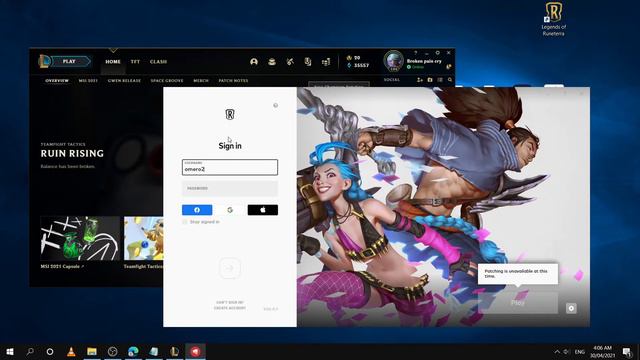Click the add friend icon in Social panel
Image resolution: width=640 pixels, height=360 pixels.
420,80
